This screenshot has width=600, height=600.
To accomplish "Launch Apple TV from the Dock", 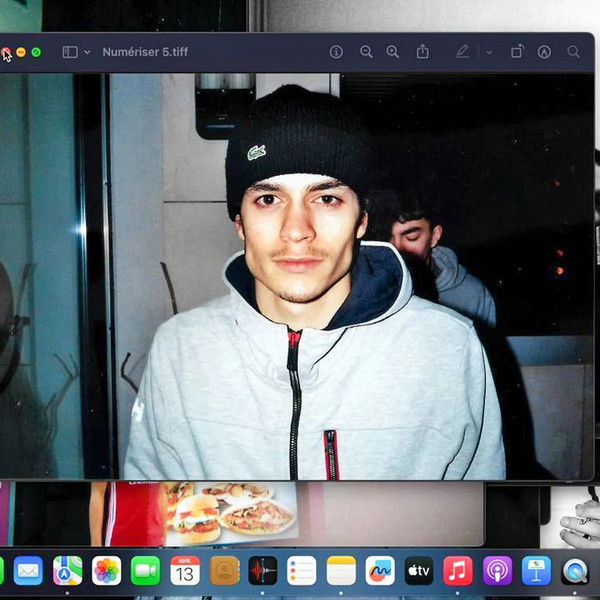I will (419, 570).
